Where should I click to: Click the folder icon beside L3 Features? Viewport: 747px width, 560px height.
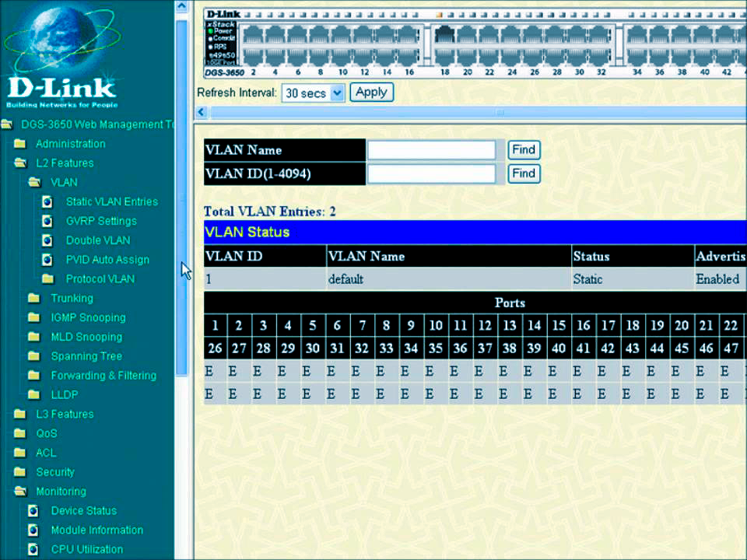[21, 414]
